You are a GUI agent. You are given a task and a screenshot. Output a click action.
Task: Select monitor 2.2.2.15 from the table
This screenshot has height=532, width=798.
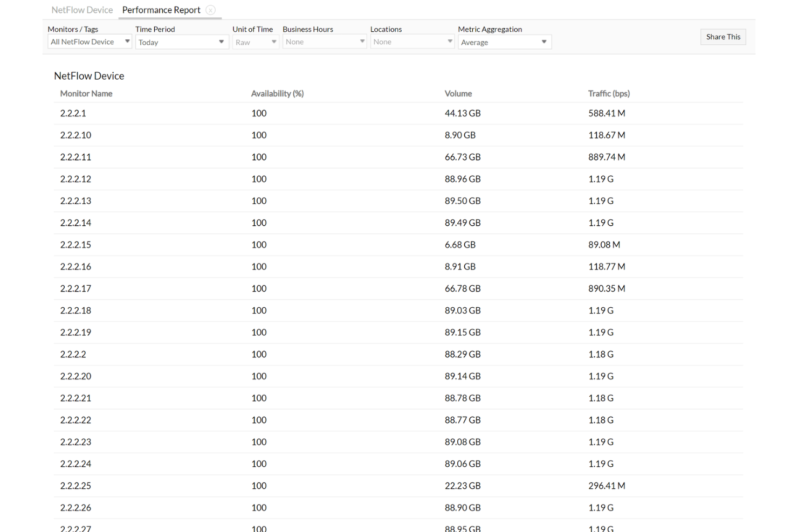[75, 245]
